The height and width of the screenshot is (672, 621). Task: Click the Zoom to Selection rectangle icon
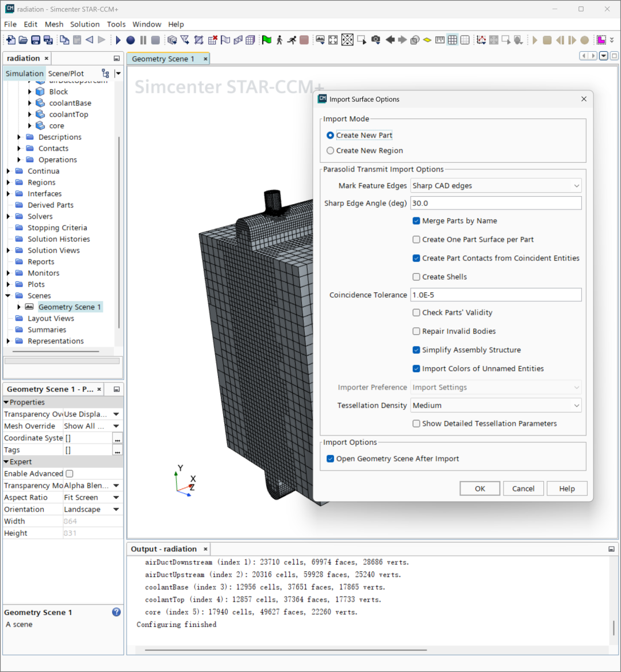click(362, 40)
